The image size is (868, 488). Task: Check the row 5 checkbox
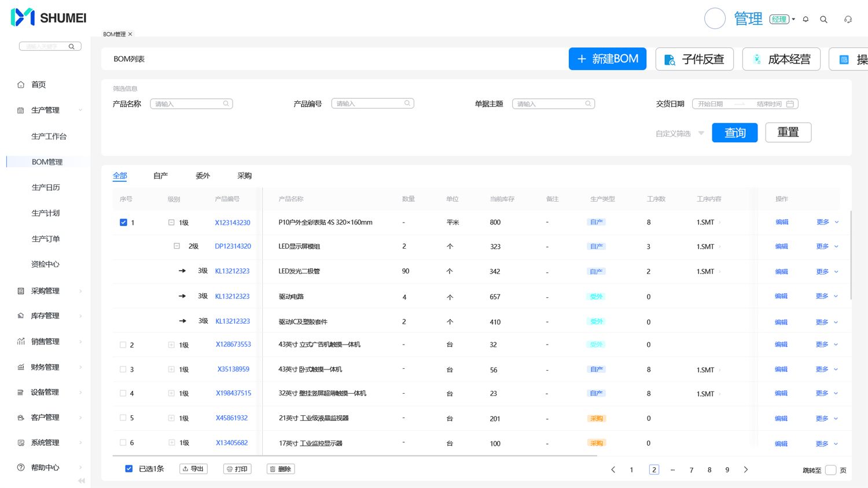(x=123, y=417)
